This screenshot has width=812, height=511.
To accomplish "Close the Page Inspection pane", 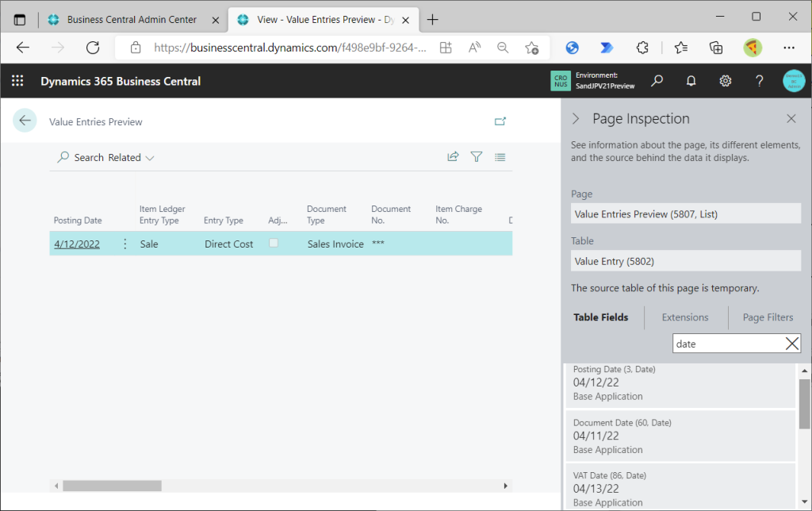I will [x=791, y=119].
